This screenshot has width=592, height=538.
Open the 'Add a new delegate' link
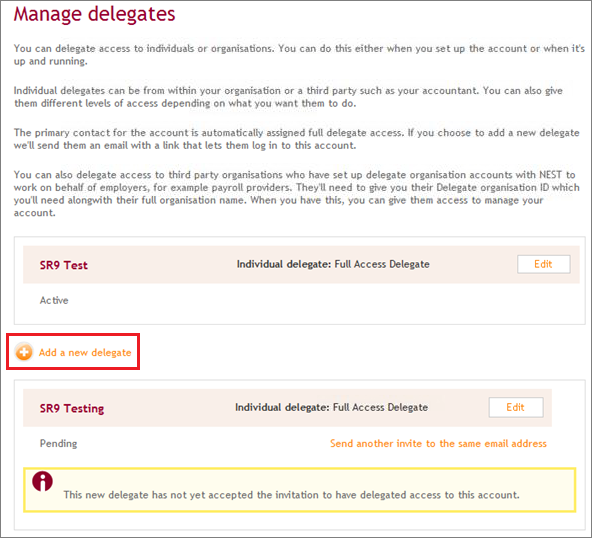85,353
